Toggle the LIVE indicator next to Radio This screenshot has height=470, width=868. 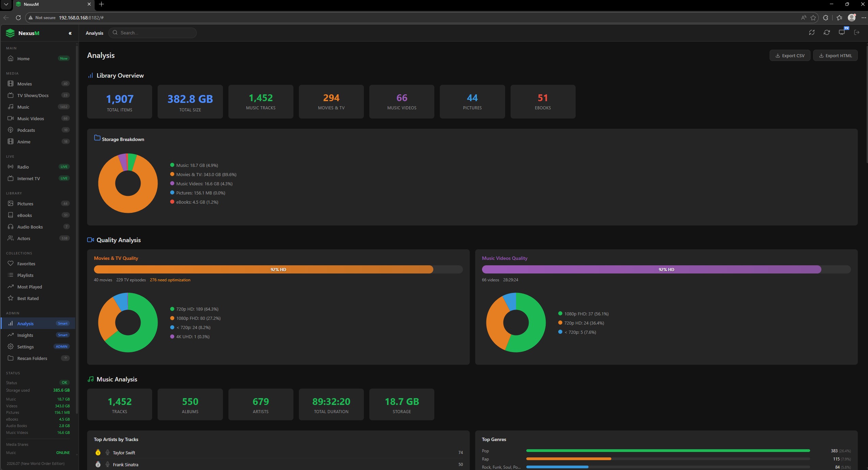pos(64,167)
